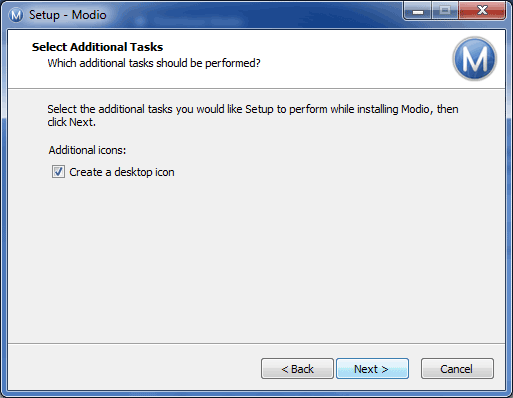Cancel the Modio installation
Screen dimensions: 513x398
(x=457, y=369)
